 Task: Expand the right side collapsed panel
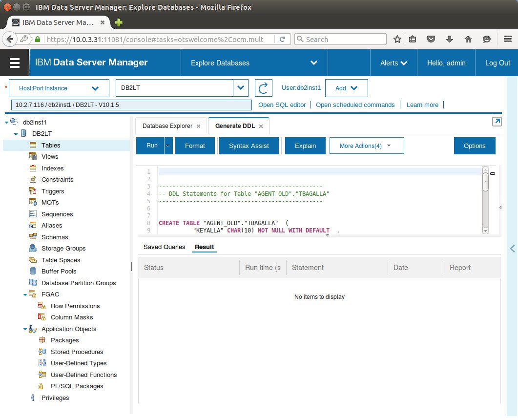512,249
